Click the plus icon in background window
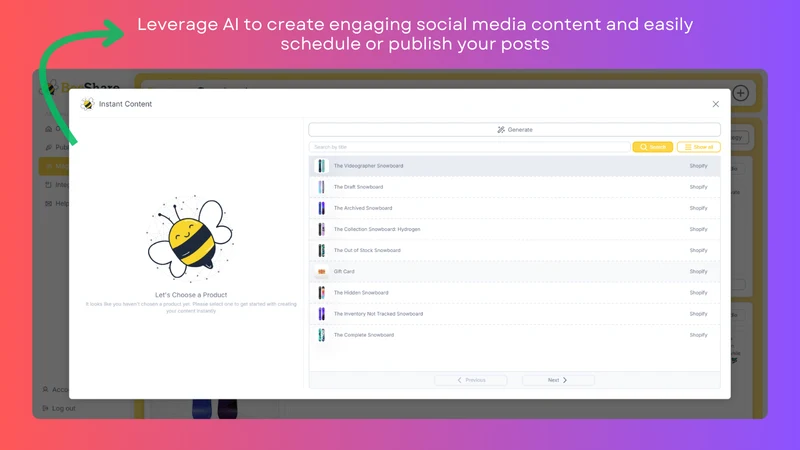 [741, 93]
